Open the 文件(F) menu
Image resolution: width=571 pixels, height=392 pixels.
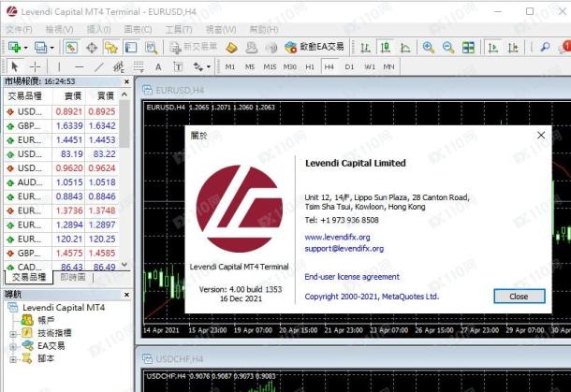pos(20,29)
